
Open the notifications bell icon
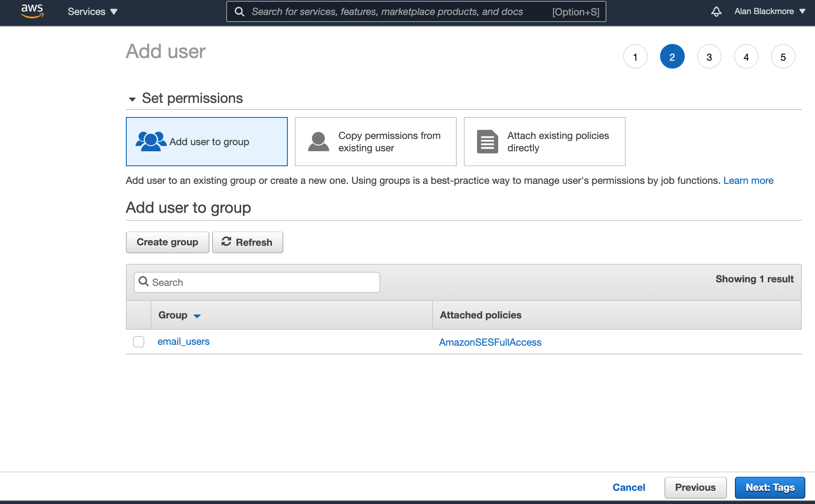(716, 11)
